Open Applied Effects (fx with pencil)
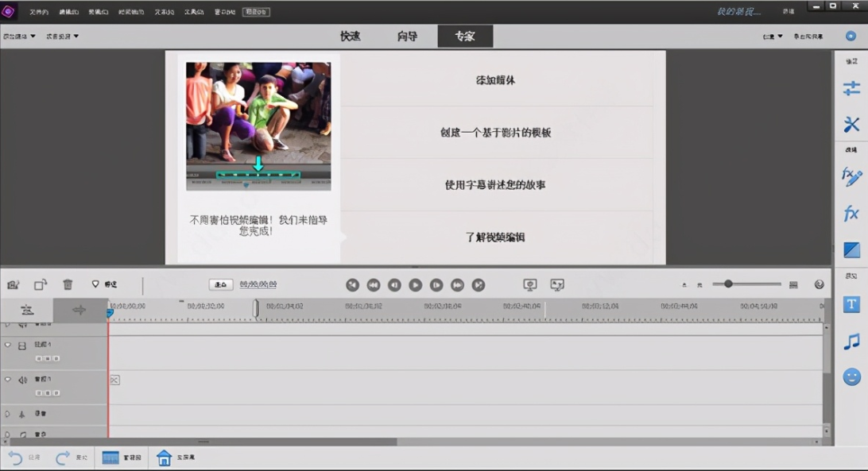The image size is (868, 471). coord(851,177)
